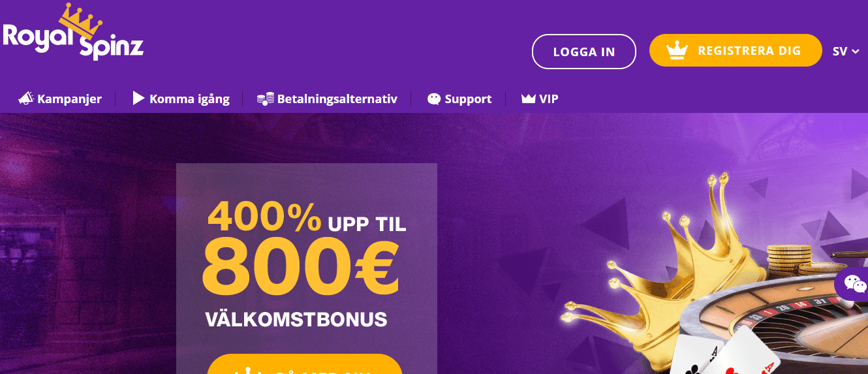The height and width of the screenshot is (374, 868).
Task: Click the Logga in button
Action: tap(584, 52)
